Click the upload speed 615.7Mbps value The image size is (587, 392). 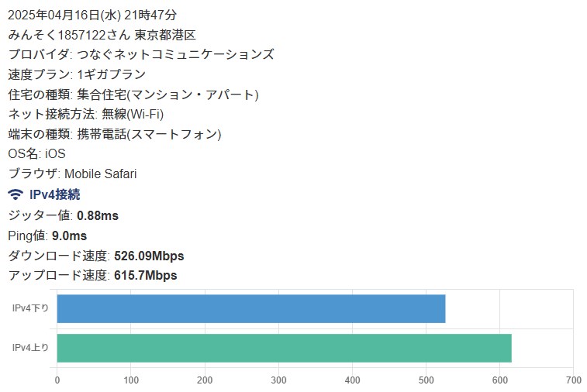pos(145,276)
